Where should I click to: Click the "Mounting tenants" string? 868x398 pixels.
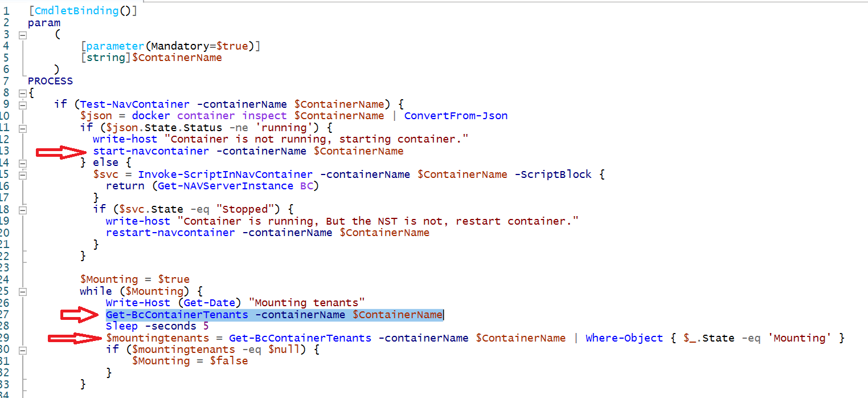tap(306, 302)
